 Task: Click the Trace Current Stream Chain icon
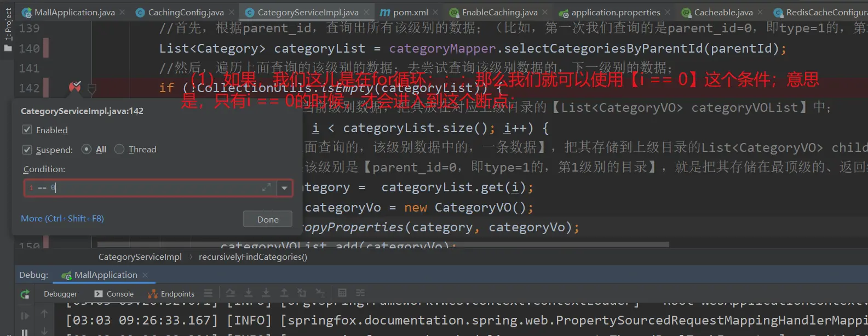coord(360,293)
